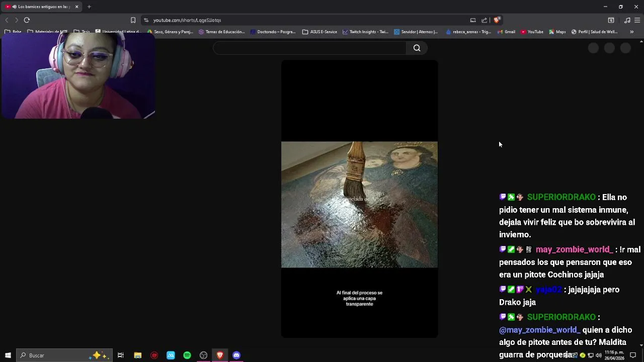Open OBS Studio from the taskbar

[203, 355]
